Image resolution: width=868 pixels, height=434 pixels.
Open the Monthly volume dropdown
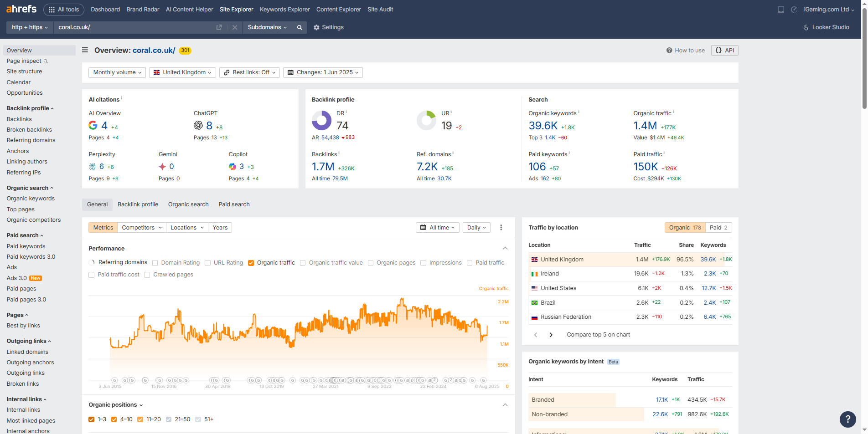click(117, 72)
